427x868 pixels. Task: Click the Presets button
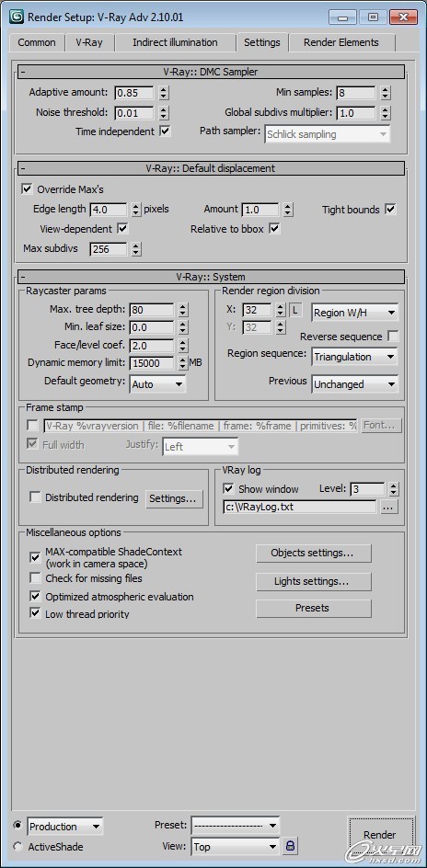tap(312, 608)
